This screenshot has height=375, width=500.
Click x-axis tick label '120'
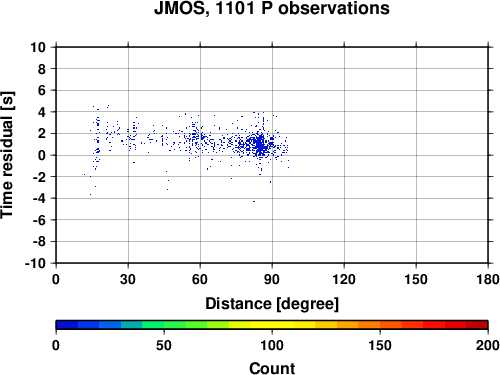coord(344,279)
